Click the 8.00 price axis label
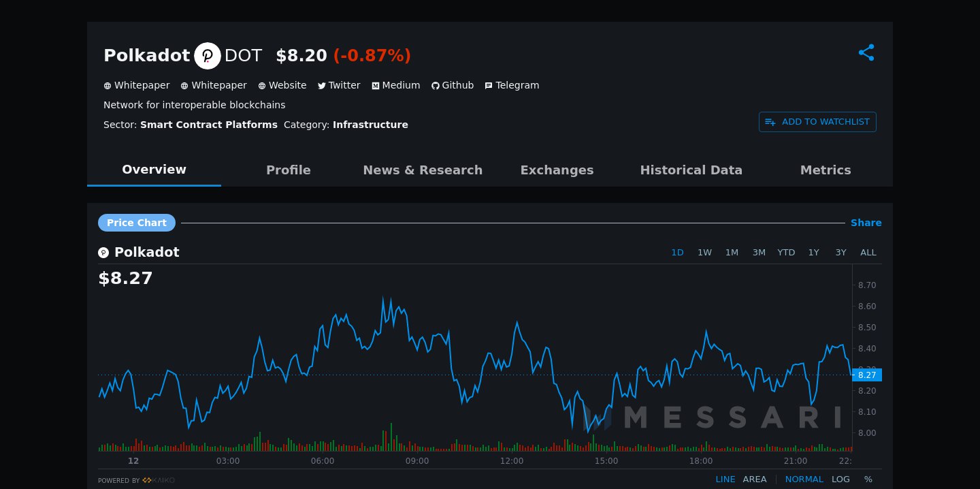The width and height of the screenshot is (980, 489). (867, 433)
